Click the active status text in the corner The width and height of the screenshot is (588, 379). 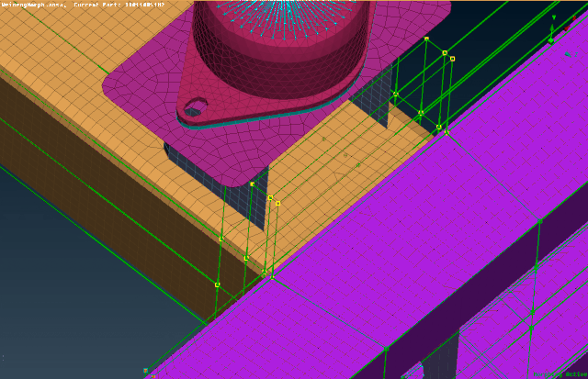[x=564, y=373]
